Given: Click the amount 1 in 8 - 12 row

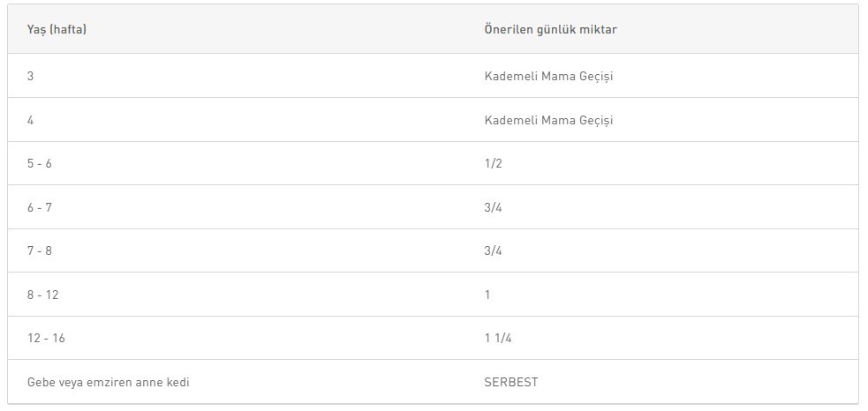Looking at the screenshot, I should tap(487, 295).
